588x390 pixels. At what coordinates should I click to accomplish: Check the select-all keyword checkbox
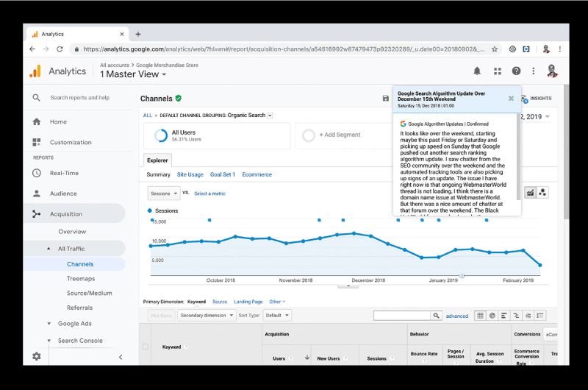[x=146, y=347]
